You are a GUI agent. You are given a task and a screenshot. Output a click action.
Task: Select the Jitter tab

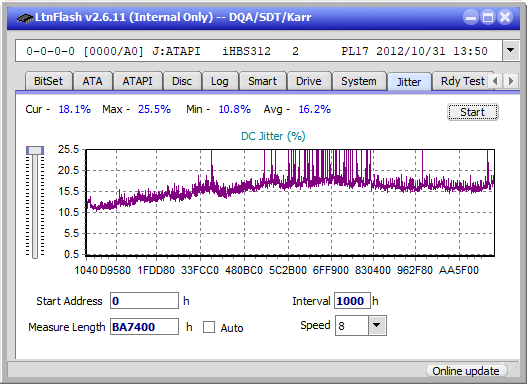pyautogui.click(x=409, y=82)
